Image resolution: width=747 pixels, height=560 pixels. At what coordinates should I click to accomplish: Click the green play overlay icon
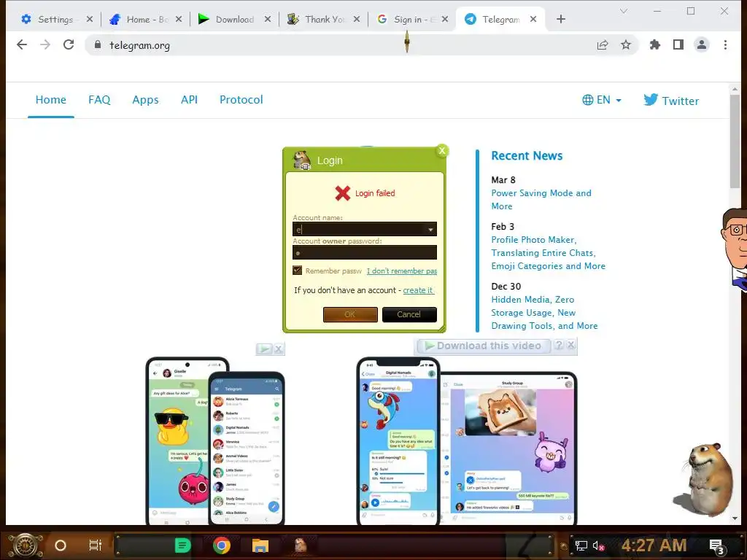point(263,349)
